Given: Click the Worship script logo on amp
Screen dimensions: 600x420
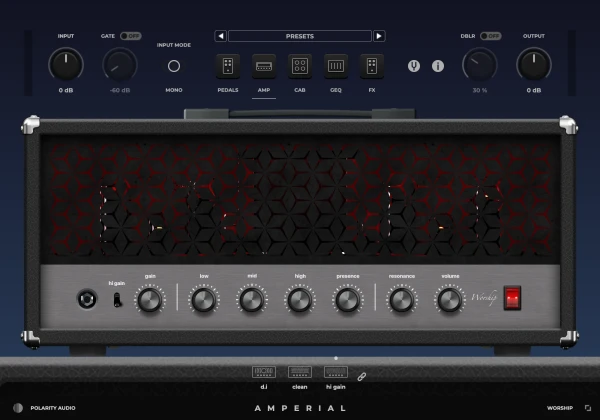Looking at the screenshot, I should (x=484, y=298).
